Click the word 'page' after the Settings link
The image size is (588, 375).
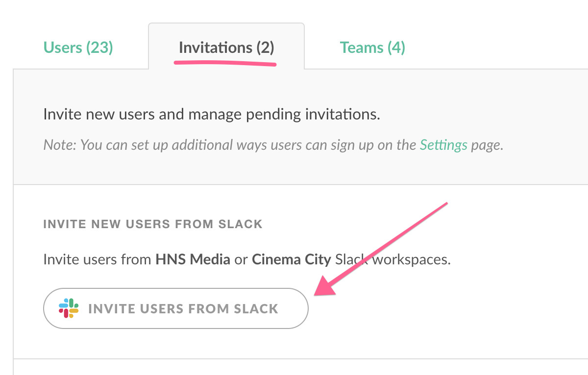pos(486,145)
